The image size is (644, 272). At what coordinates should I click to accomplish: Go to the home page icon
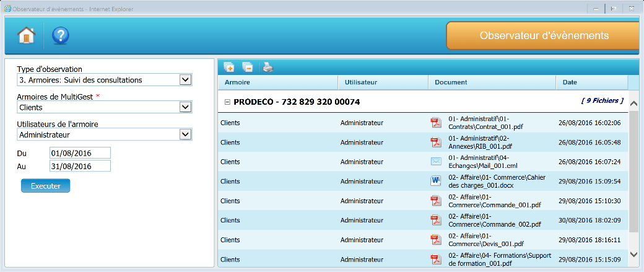26,35
